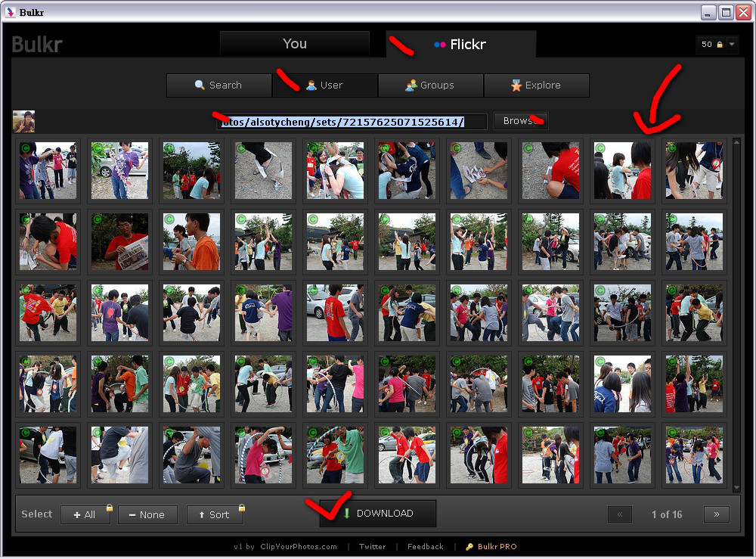This screenshot has width=756, height=559.
Task: Switch to the Flickr tab
Action: point(460,45)
